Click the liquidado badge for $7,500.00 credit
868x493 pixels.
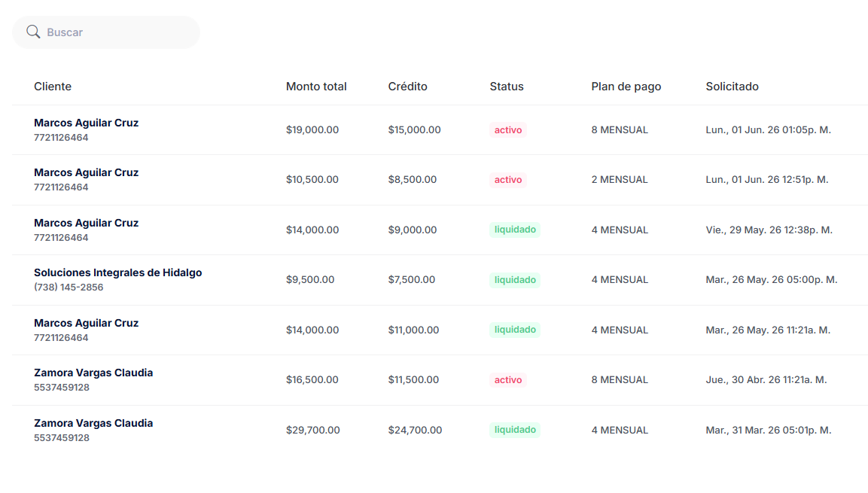(515, 280)
